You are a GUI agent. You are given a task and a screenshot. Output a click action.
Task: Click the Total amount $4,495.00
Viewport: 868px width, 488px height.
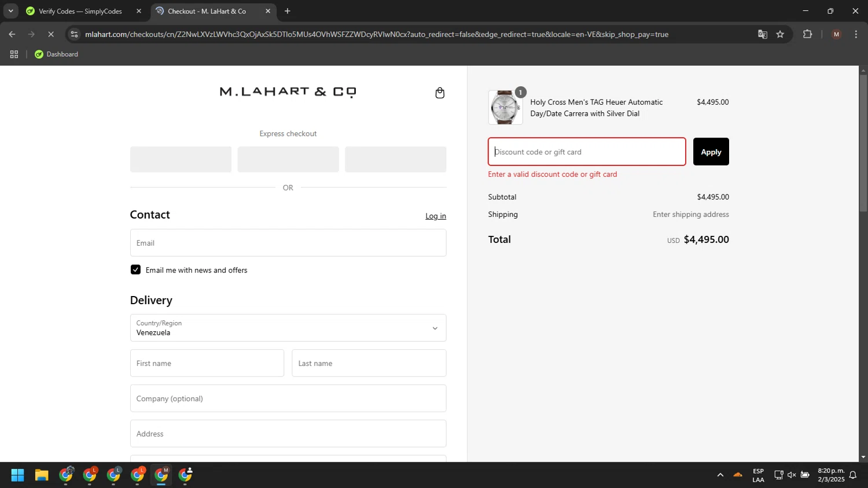[706, 239]
